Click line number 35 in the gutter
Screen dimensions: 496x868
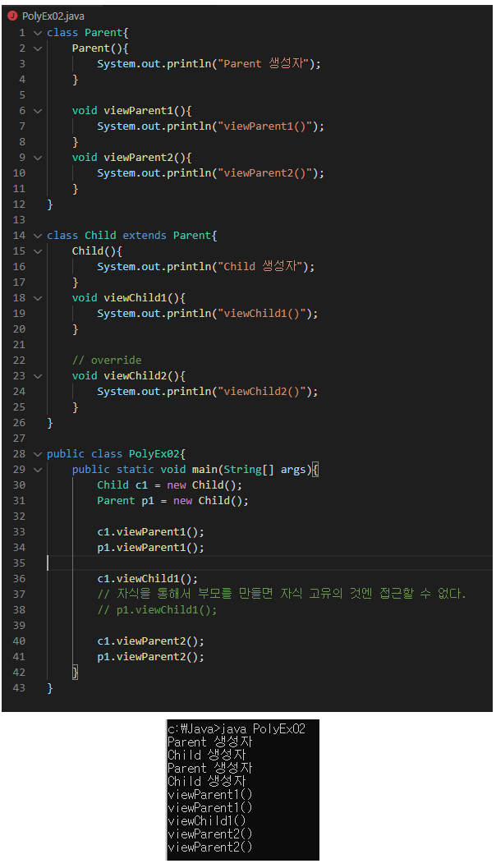19,563
